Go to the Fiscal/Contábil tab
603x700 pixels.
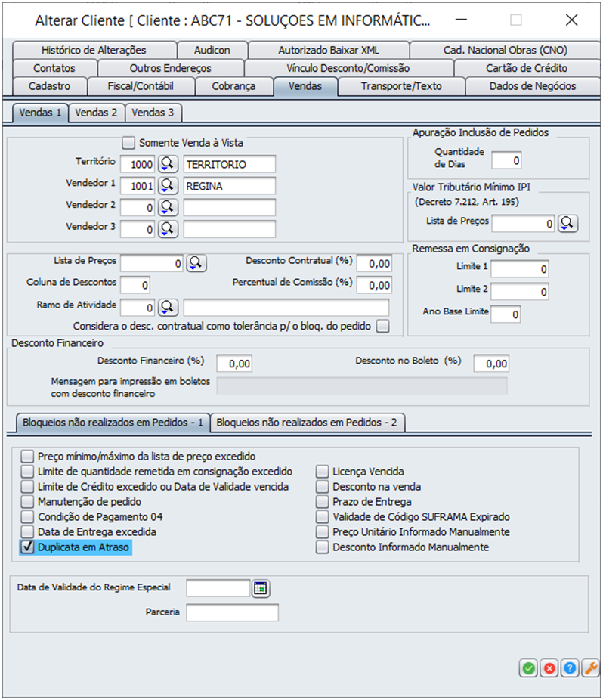click(141, 86)
